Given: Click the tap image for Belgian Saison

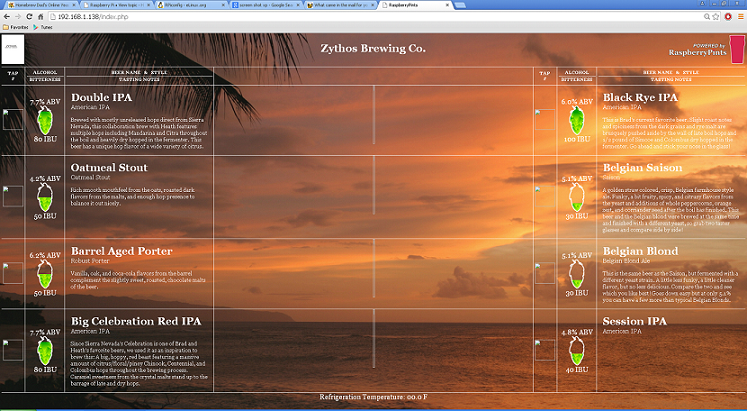Looking at the screenshot, I should pos(545,196).
